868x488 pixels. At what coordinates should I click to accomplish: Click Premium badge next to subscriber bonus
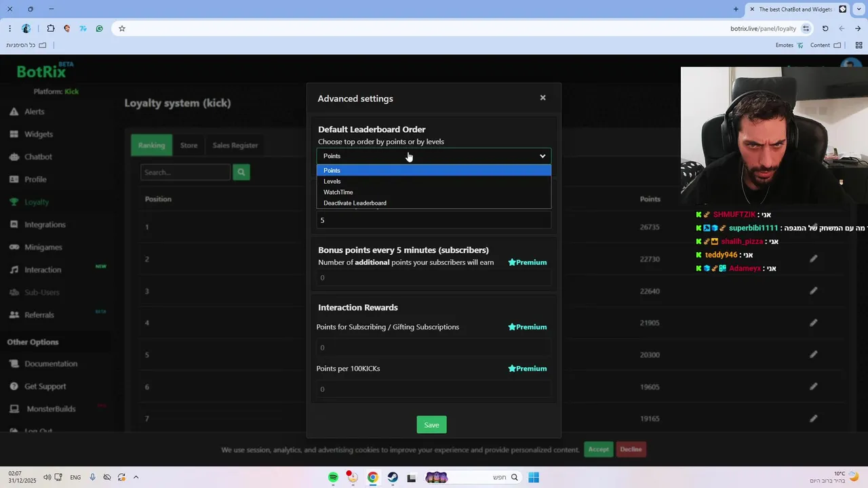pos(528,262)
